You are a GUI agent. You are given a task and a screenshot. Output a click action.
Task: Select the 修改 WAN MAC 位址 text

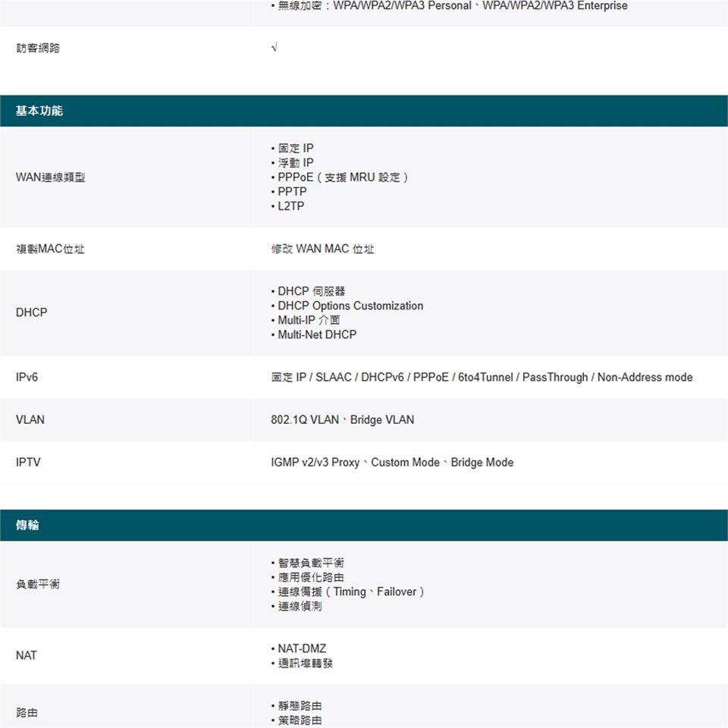coord(322,249)
